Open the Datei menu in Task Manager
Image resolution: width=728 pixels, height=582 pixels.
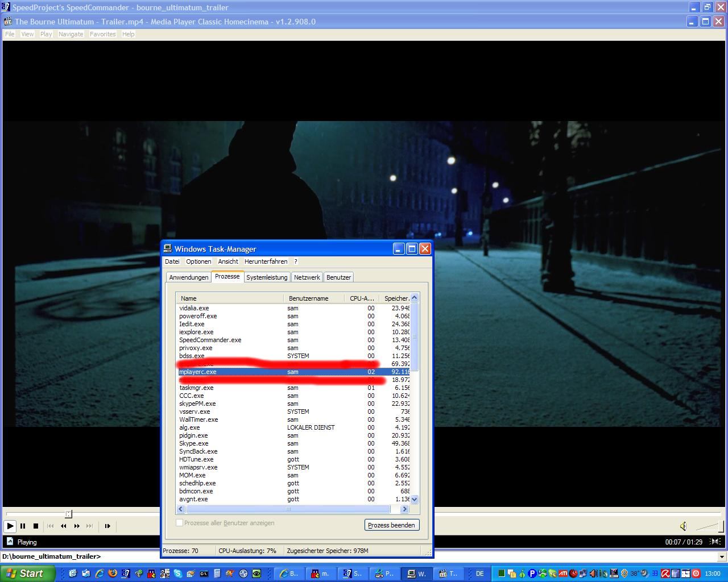click(172, 261)
